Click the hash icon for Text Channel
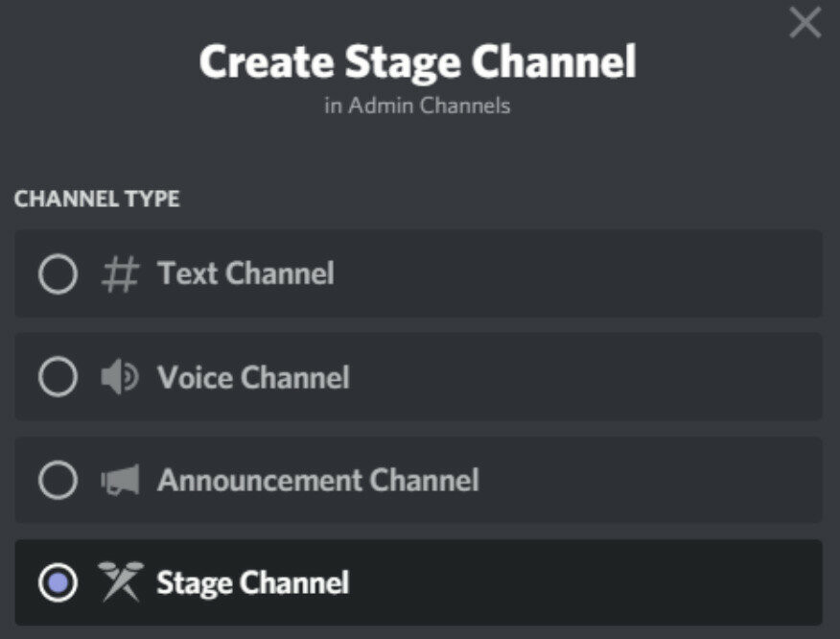 click(x=119, y=274)
